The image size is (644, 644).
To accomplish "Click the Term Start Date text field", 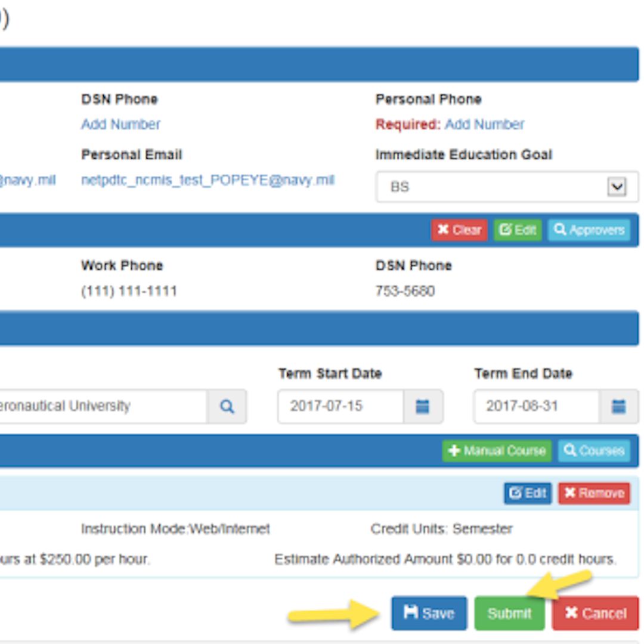I will (341, 407).
